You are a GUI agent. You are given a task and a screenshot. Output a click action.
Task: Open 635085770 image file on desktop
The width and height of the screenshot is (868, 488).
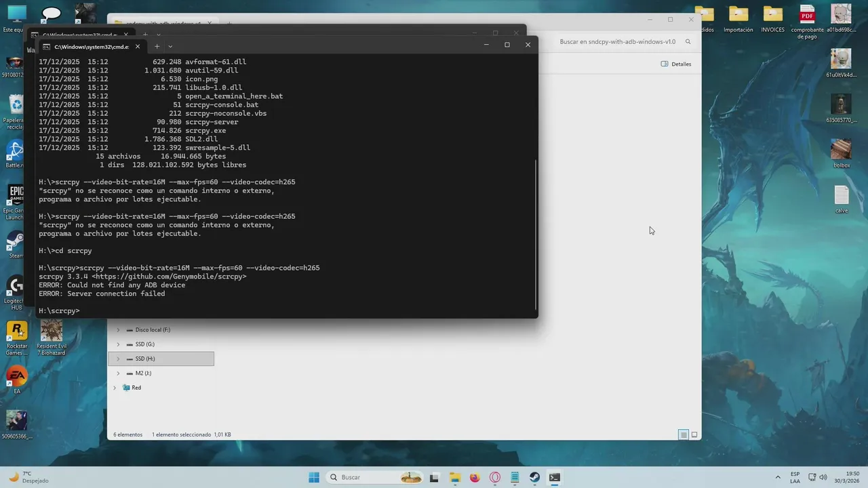[x=841, y=108]
